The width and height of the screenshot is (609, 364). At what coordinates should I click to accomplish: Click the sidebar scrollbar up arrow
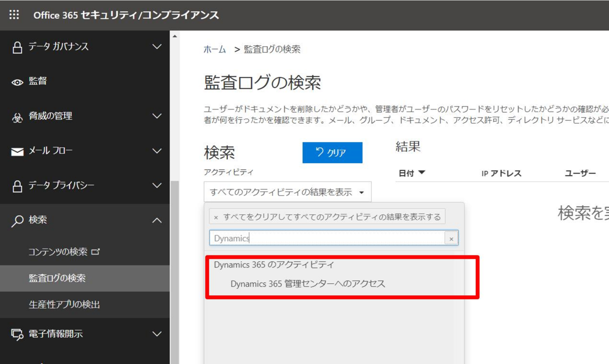pos(175,37)
